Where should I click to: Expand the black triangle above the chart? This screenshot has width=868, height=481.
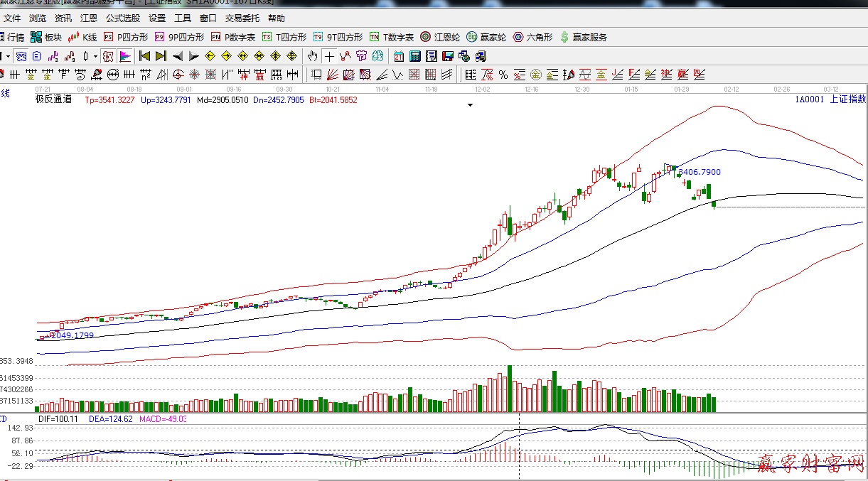(470, 105)
